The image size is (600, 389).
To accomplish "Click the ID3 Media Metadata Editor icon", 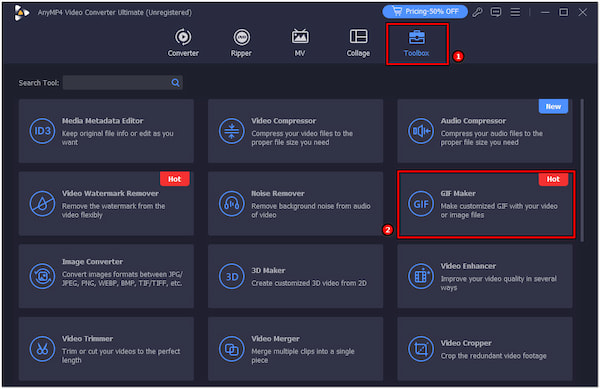I will (x=42, y=131).
